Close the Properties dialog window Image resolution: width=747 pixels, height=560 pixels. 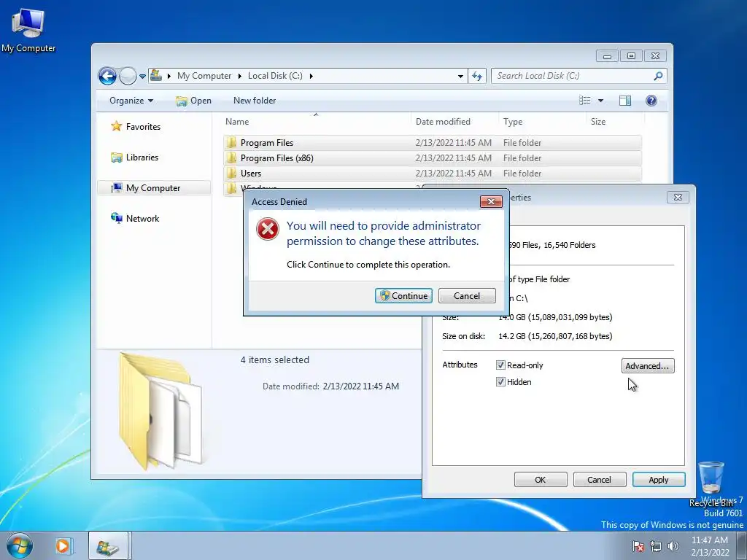pyautogui.click(x=678, y=197)
